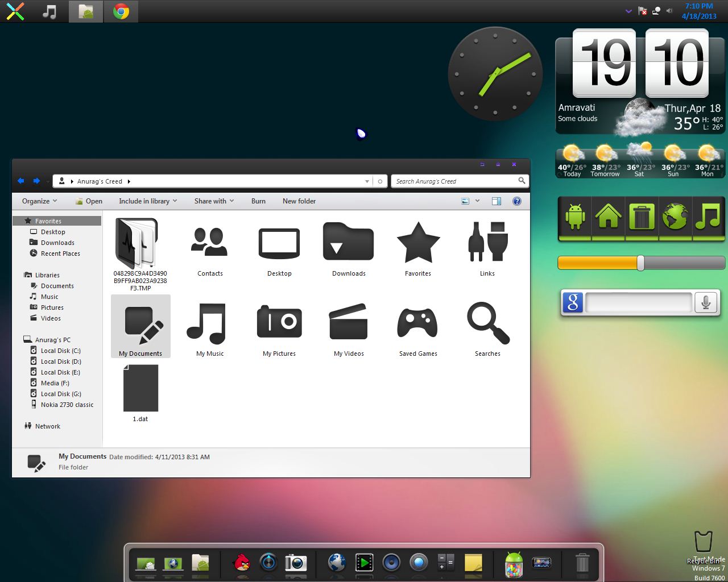Screen dimensions: 728x582
Task: Click the Android robot icon on the green widget bar
Action: [574, 217]
